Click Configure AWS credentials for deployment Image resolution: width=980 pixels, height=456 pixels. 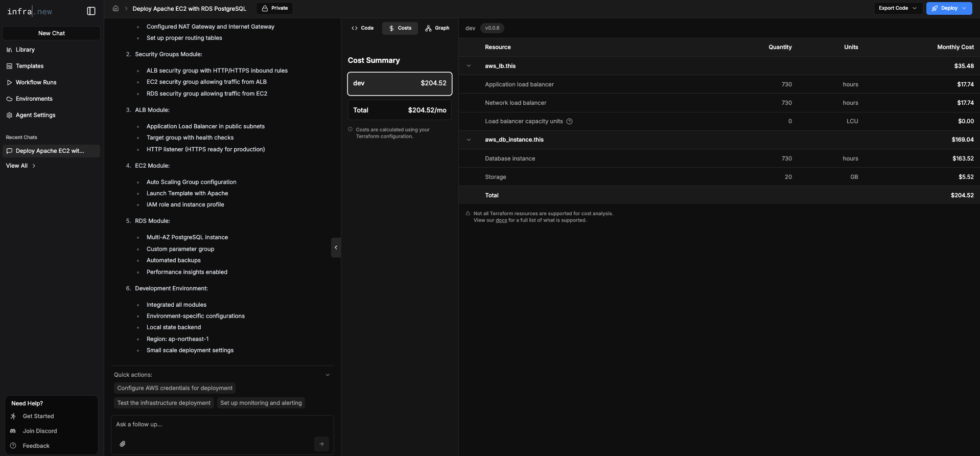tap(175, 388)
